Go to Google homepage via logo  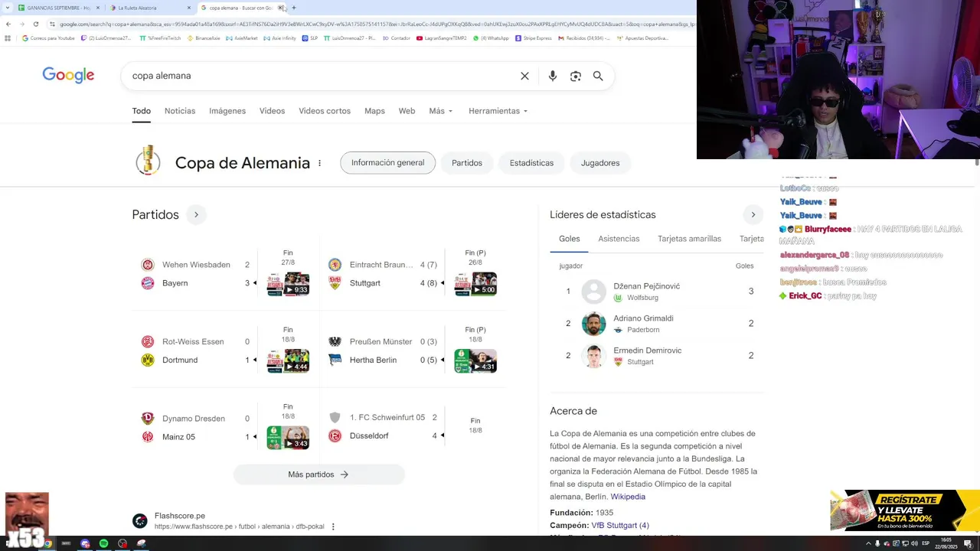pos(68,75)
